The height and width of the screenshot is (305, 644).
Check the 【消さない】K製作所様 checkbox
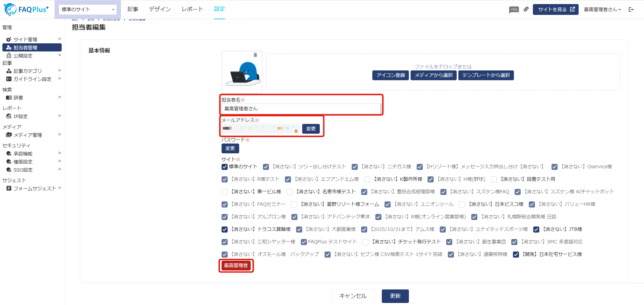[367, 179]
